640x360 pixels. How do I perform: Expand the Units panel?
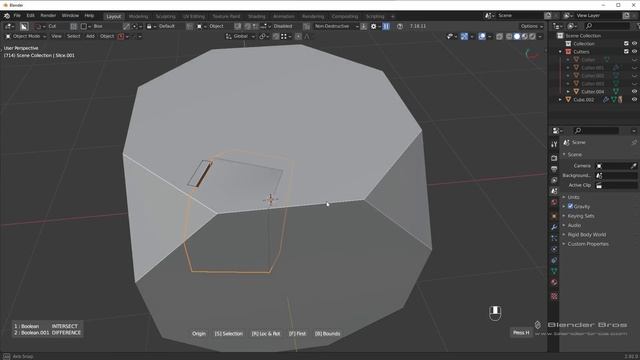tap(573, 197)
